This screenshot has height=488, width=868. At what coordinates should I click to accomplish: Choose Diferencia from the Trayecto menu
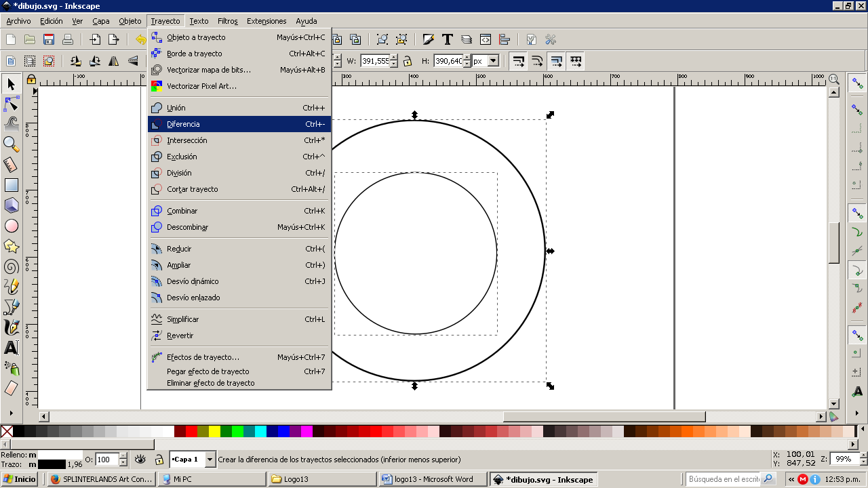point(239,124)
